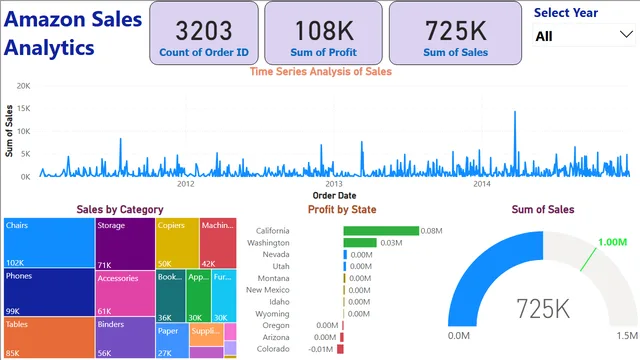Click the Phones 99K treemap tile
The image size is (640, 360).
click(x=49, y=292)
